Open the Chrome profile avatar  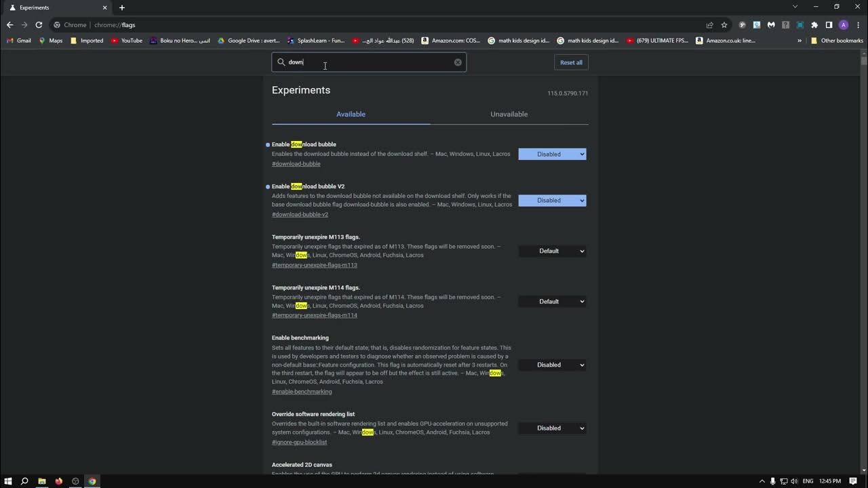tap(844, 25)
